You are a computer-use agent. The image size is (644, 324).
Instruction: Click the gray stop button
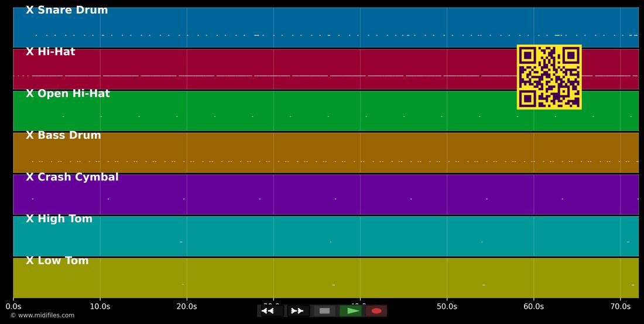324,311
